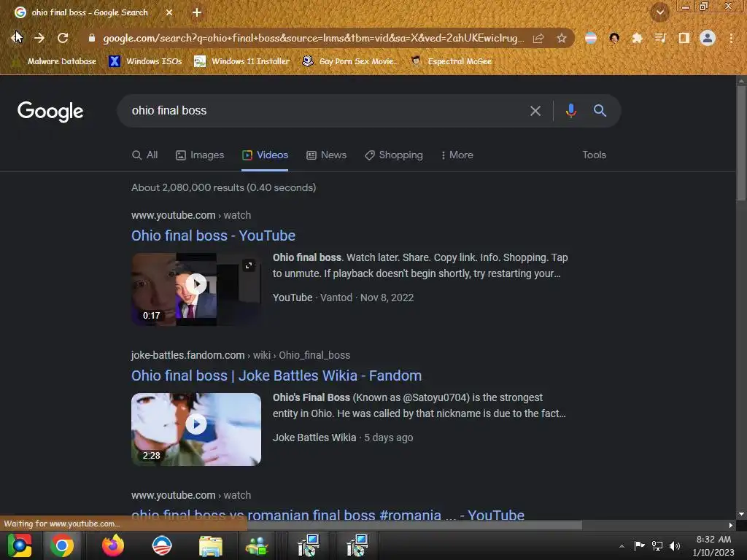Open the Windows 11 Installer bookmark
Screen dimensions: 747x560
[x=242, y=61]
